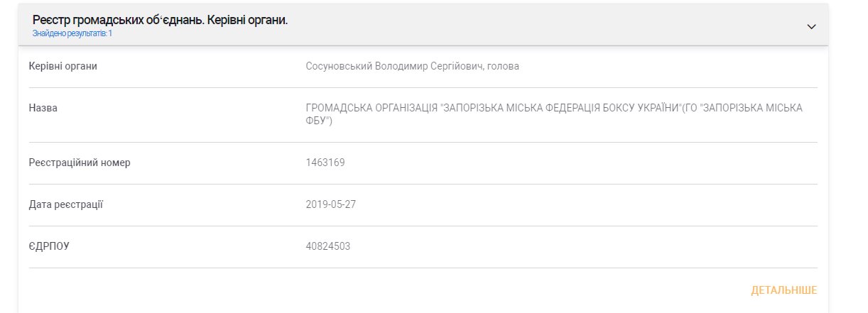
Task: Click the Реєстр громадських об'єднань header title
Action: click(160, 20)
